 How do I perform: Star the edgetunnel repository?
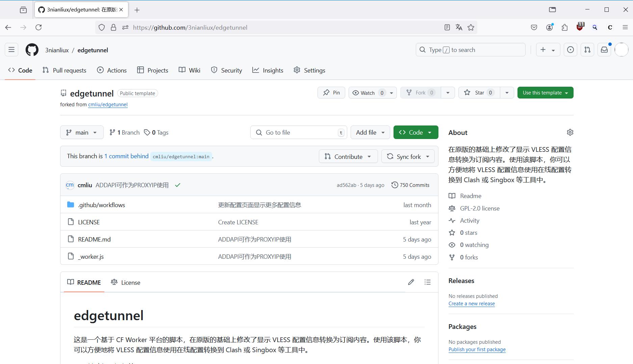click(x=479, y=92)
